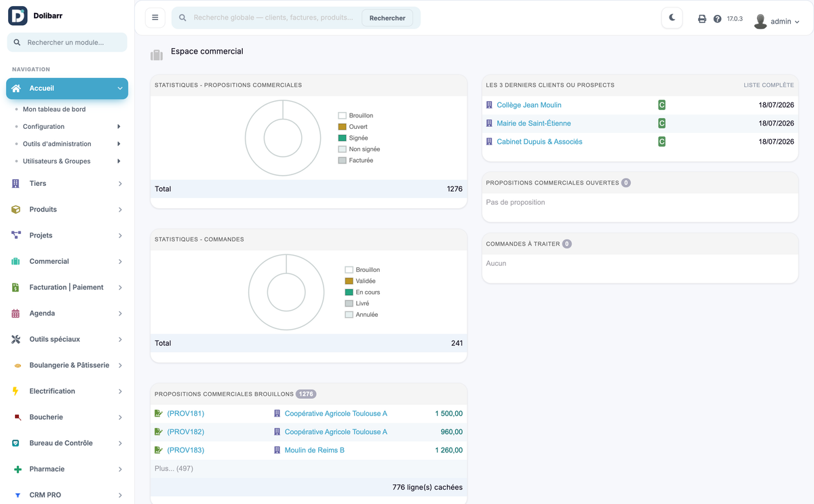Expand the Utilisateurs & Groupes arrow
Viewport: 814px width, 504px height.
[x=119, y=161]
